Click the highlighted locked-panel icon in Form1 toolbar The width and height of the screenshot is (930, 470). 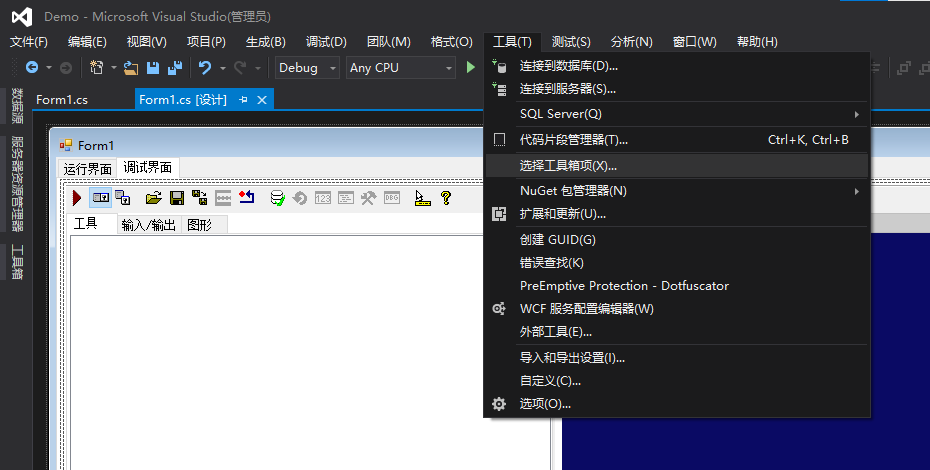tap(101, 198)
